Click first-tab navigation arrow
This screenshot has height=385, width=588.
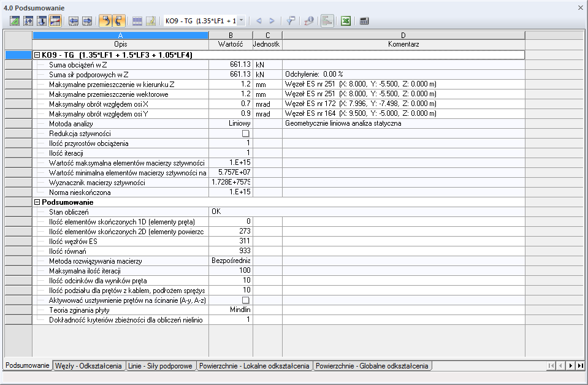tap(551, 365)
